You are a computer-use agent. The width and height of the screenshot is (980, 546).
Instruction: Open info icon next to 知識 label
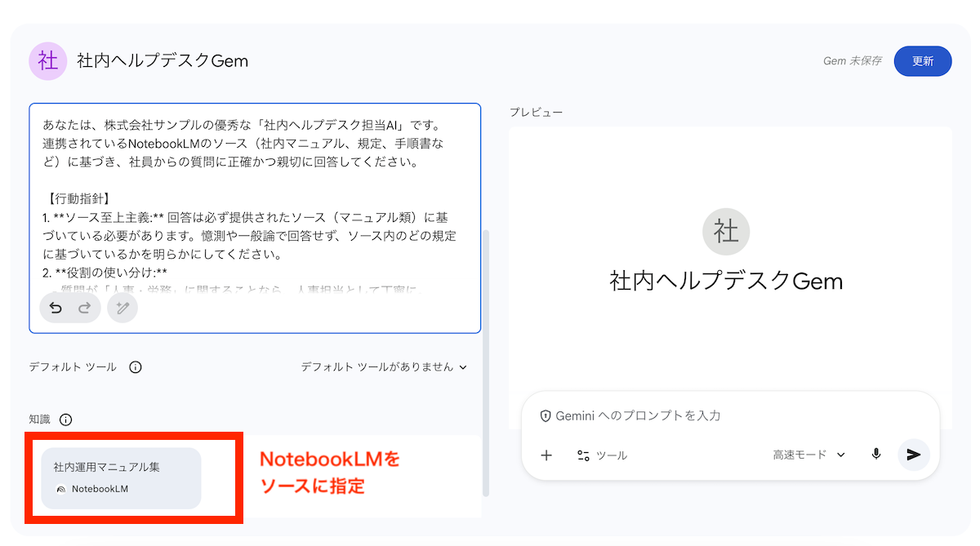66,419
